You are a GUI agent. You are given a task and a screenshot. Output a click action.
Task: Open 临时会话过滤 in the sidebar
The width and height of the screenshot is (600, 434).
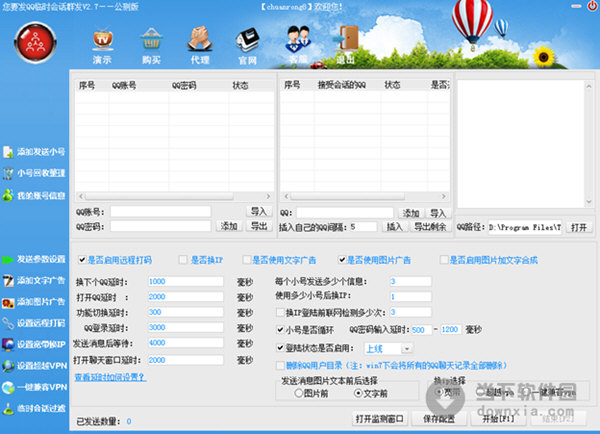34,408
